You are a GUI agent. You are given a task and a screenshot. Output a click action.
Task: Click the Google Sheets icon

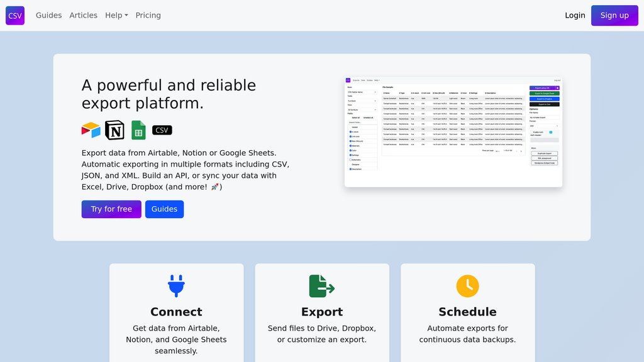[138, 130]
